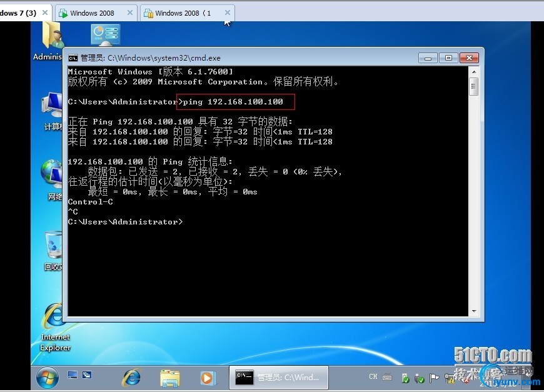The image size is (544, 392).
Task: Open the Administrator folder on desktop
Action: 49,41
